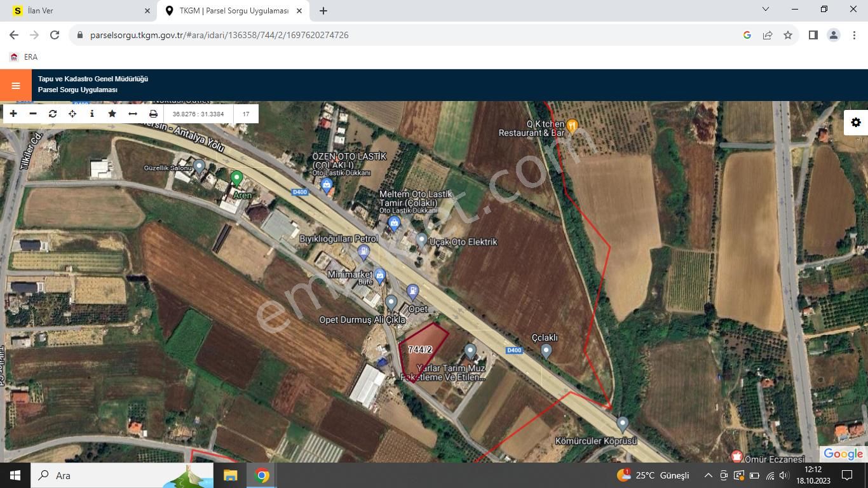Close the İlan Ver tab
This screenshot has width=868, height=488.
click(147, 11)
